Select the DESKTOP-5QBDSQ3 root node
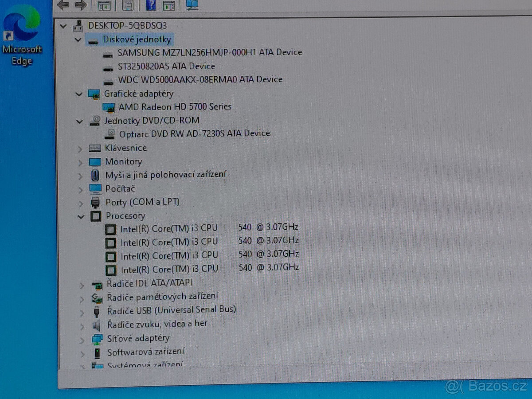Viewport: 532px width, 399px height. (x=127, y=26)
